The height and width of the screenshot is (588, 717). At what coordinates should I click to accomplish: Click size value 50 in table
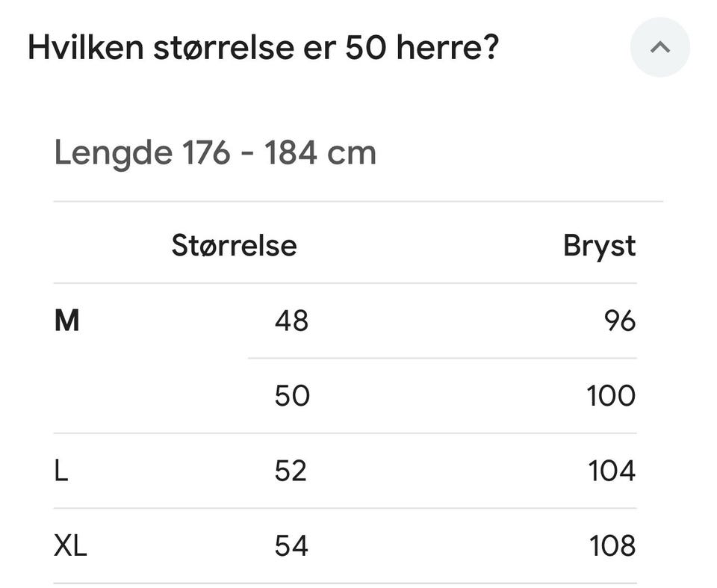tap(292, 395)
